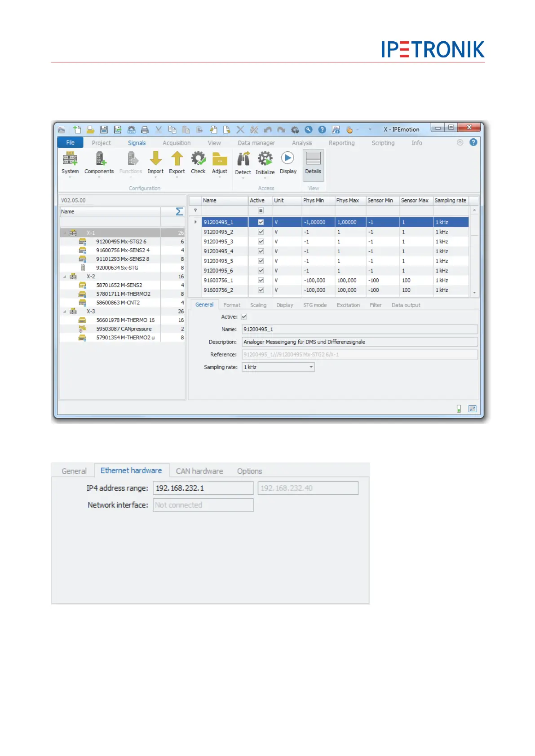This screenshot has width=535, height=756.
Task: Collapse the X-1 tree node
Action: (65, 233)
